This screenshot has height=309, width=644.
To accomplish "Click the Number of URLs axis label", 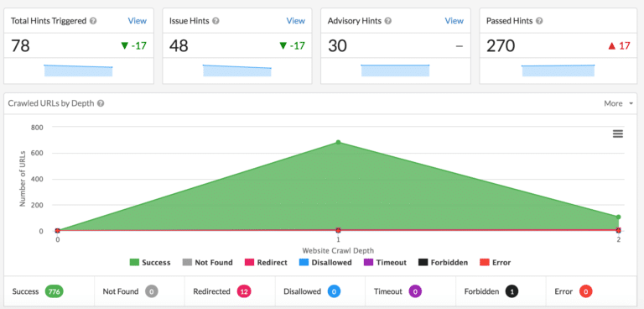I will coord(23,179).
